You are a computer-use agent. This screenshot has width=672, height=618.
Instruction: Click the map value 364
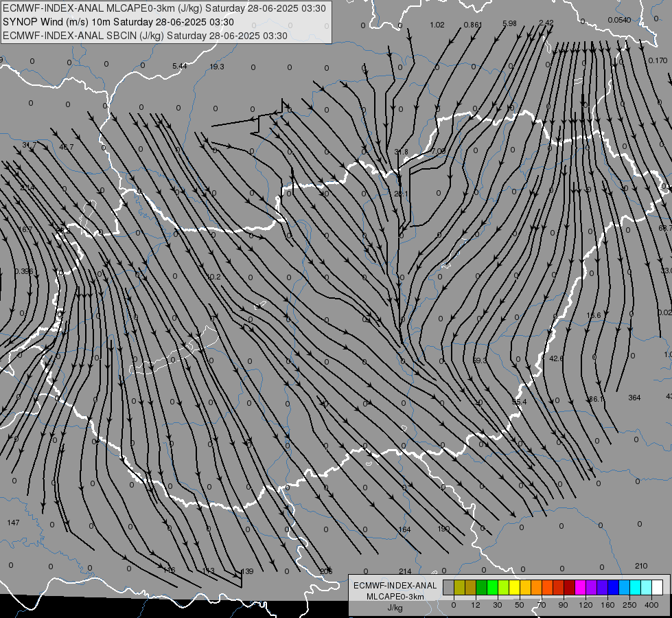click(x=634, y=398)
